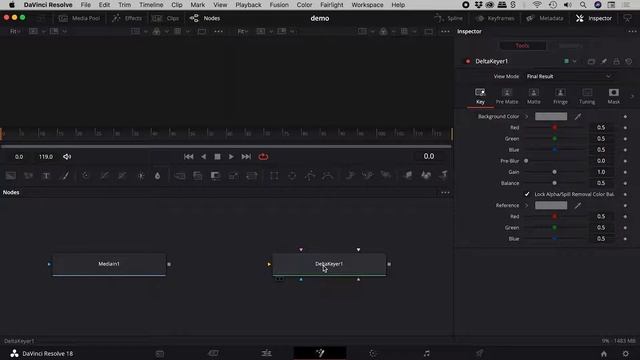
Task: Open DeltaKeyer1 versions window icon
Action: point(591,61)
